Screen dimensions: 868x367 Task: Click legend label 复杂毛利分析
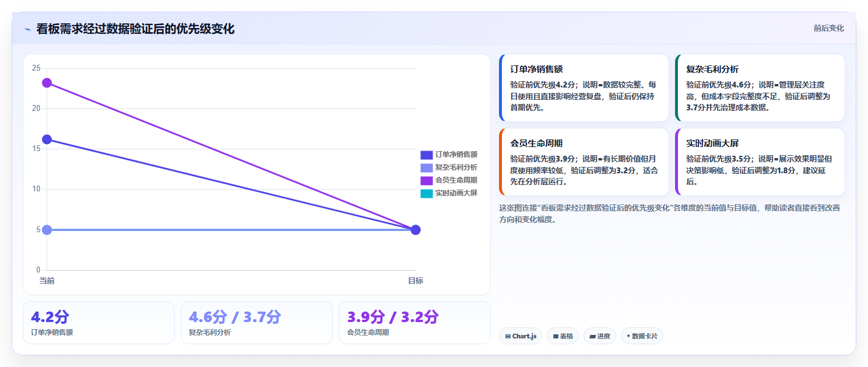point(456,167)
